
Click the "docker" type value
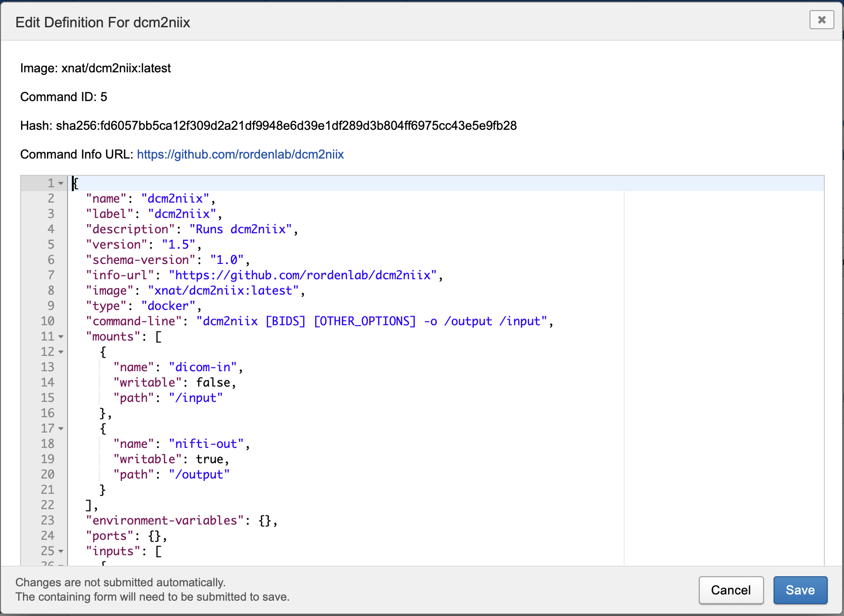(x=168, y=306)
